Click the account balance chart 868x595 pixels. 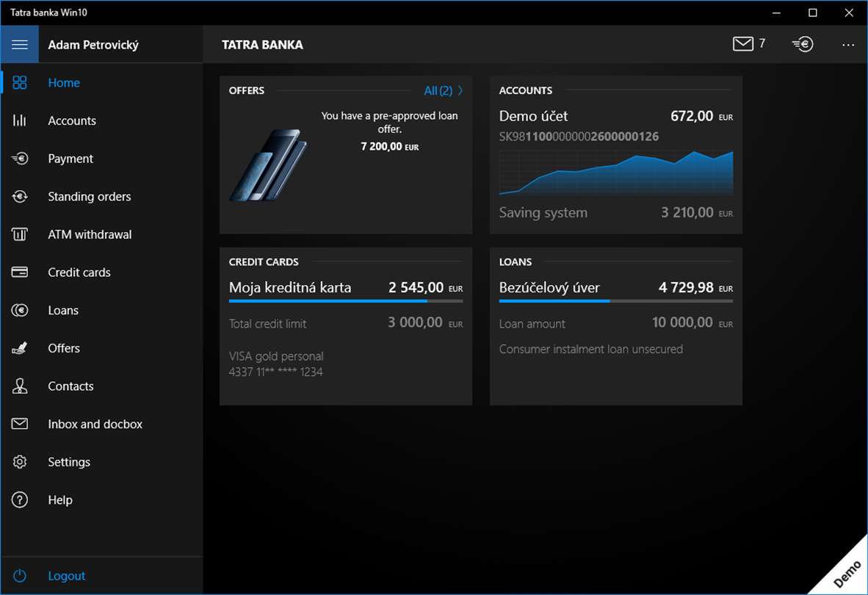pos(616,172)
